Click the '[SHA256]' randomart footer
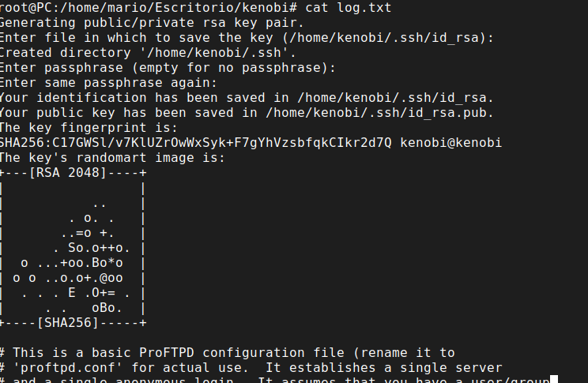Image resolution: width=588 pixels, height=383 pixels. click(x=68, y=323)
